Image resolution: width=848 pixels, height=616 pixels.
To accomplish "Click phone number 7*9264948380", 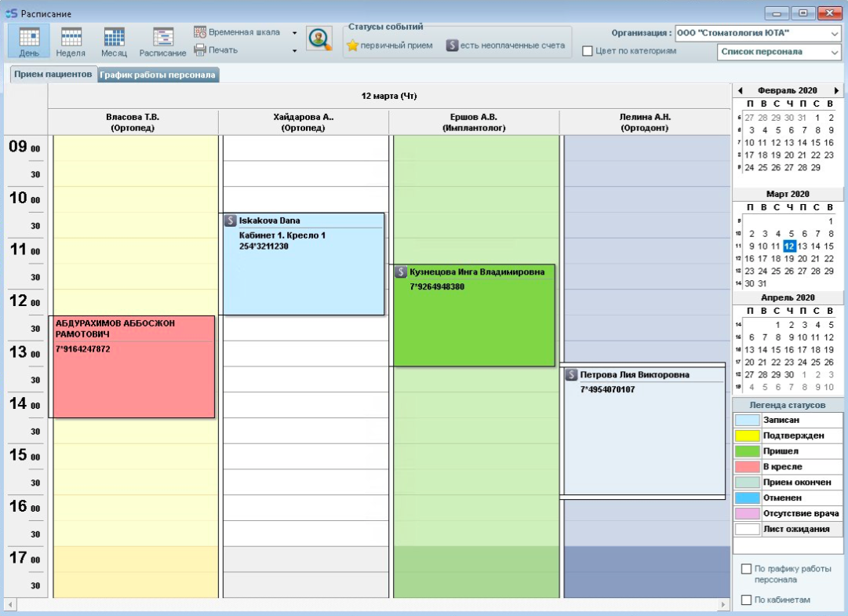I will (x=437, y=286).
